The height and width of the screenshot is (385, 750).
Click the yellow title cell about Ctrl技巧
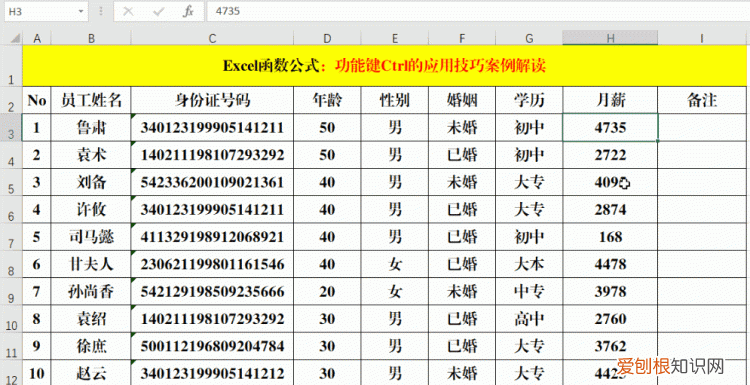(x=385, y=66)
